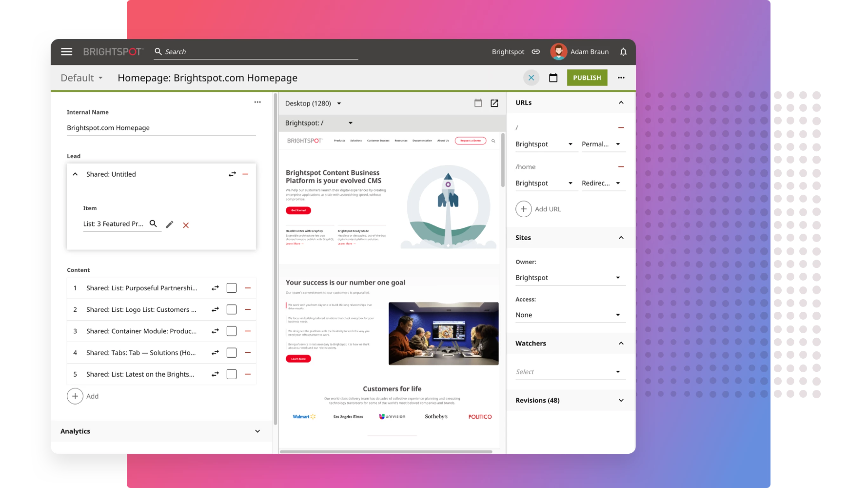Click the link/chain icon in the top bar

click(x=536, y=51)
